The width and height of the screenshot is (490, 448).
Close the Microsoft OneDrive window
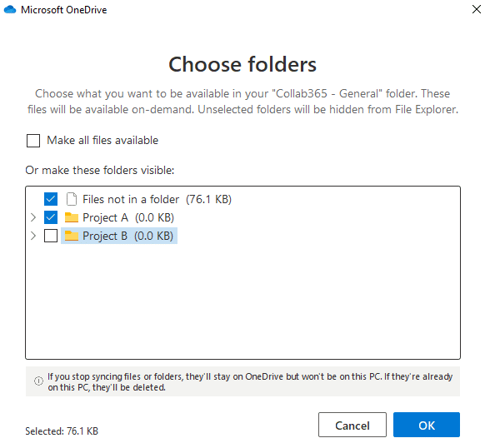coord(477,9)
